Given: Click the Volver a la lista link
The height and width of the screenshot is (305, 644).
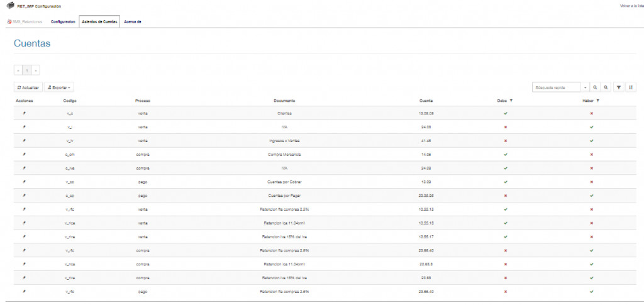Looking at the screenshot, I should coord(631,6).
